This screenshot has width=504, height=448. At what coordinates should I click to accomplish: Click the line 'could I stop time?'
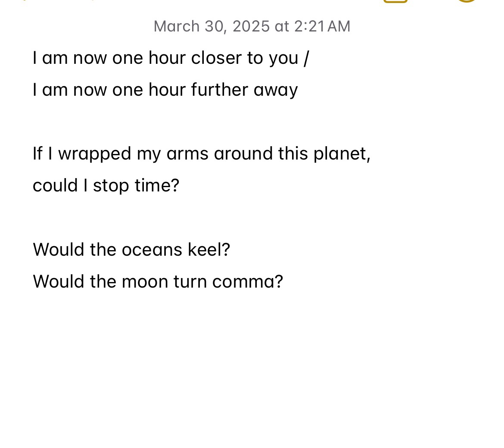(106, 186)
